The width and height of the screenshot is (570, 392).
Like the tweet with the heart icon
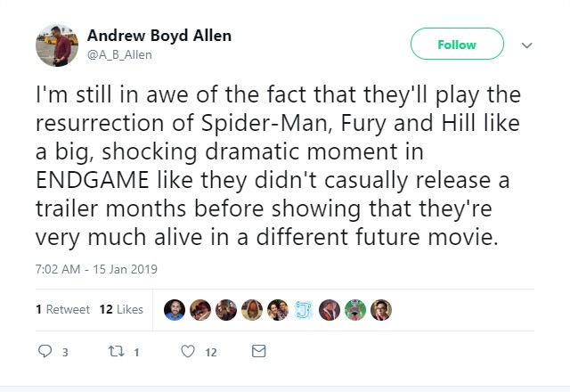tap(188, 352)
